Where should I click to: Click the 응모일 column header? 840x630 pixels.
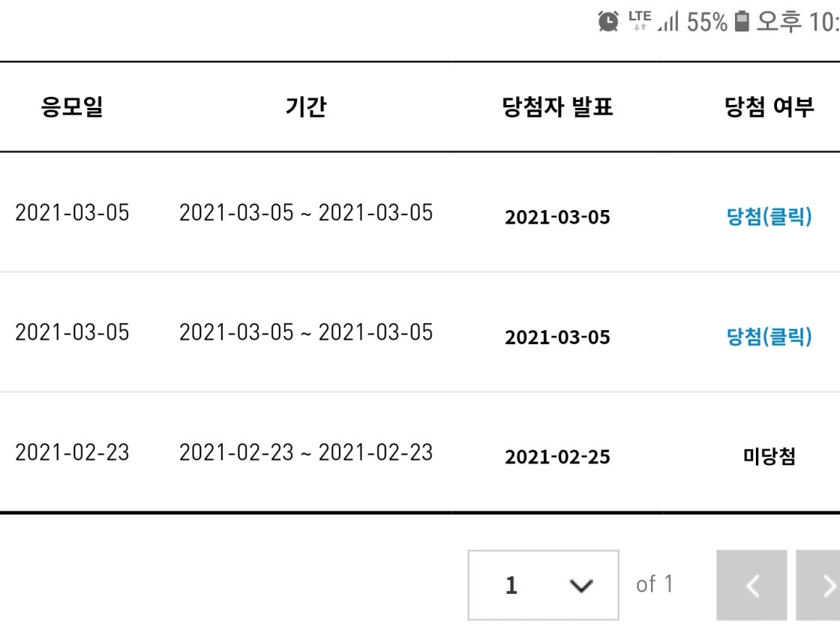click(x=72, y=107)
